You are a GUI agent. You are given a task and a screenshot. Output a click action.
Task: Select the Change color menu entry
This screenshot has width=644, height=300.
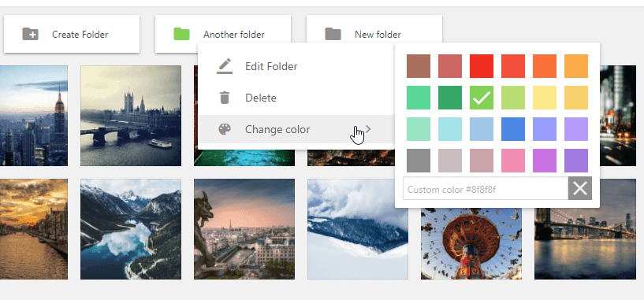pos(296,129)
